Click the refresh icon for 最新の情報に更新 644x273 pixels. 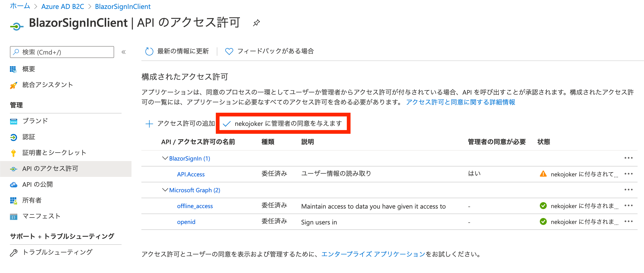[x=149, y=52]
